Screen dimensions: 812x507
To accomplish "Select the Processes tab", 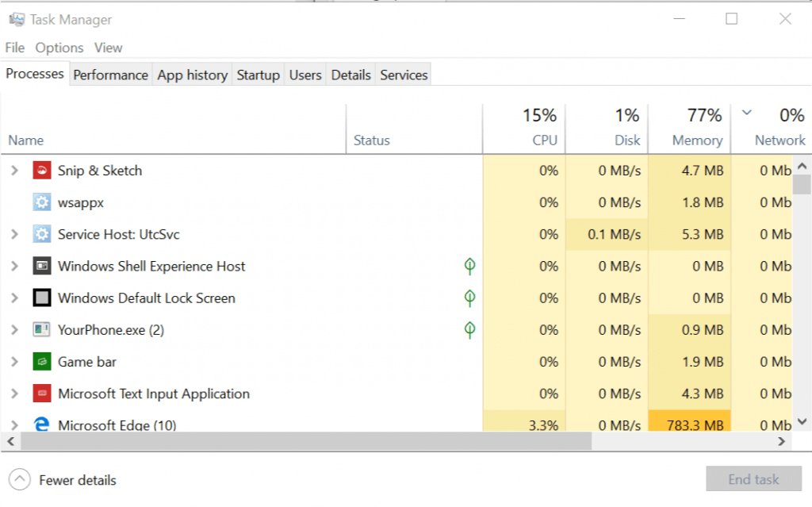I will pos(35,74).
